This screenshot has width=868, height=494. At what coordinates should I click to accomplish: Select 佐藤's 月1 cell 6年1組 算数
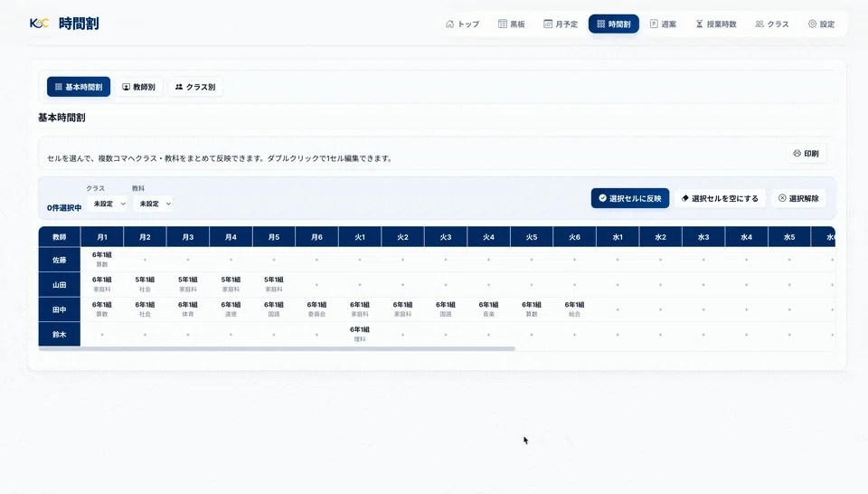pos(102,260)
